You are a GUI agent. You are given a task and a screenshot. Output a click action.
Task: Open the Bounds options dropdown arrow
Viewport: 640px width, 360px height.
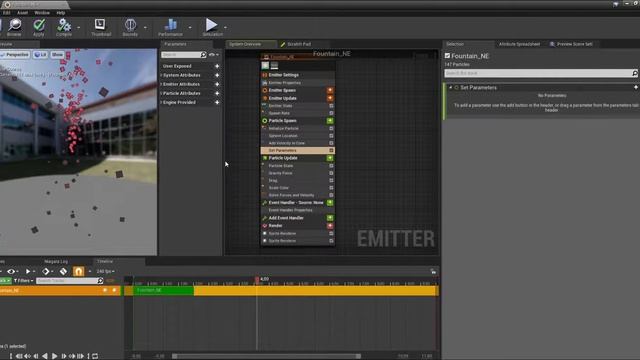[145, 28]
